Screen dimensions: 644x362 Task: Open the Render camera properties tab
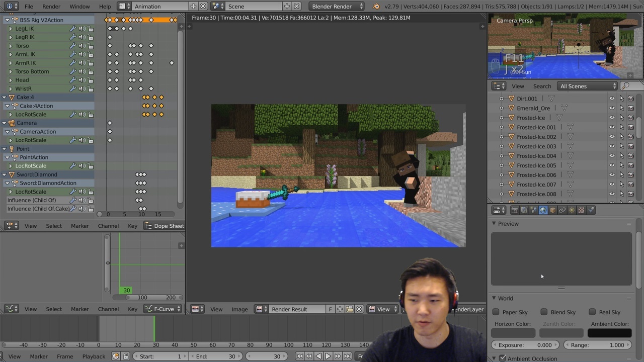[514, 210]
